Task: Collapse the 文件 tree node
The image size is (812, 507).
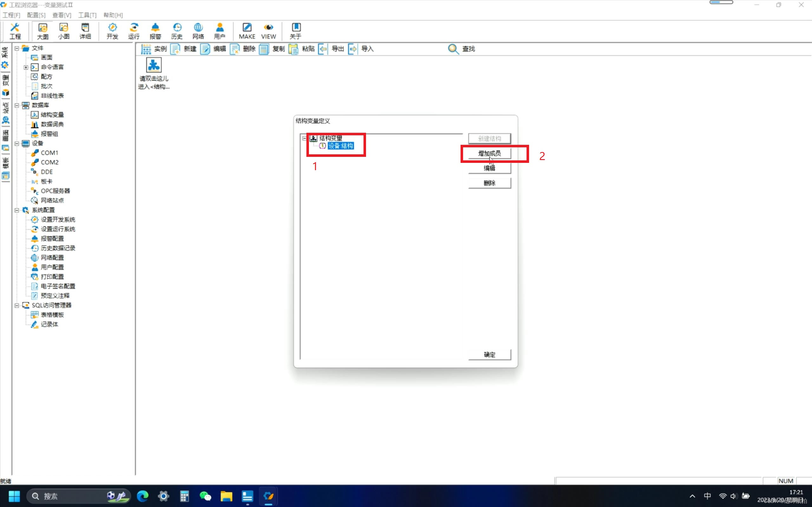Action: point(17,48)
